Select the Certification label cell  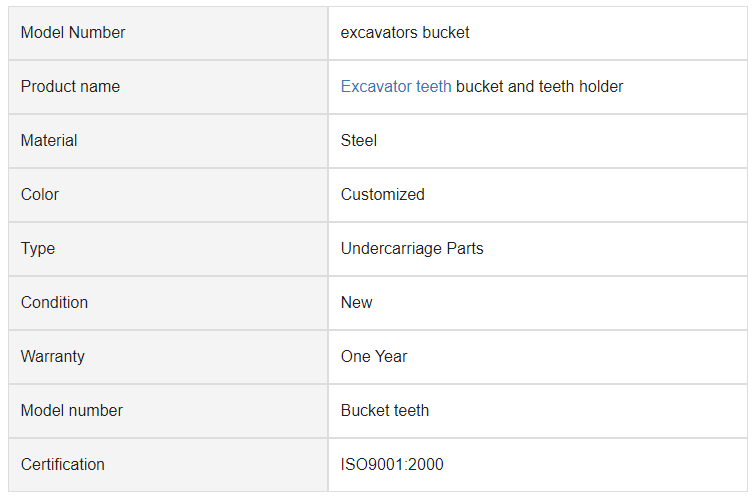click(168, 465)
